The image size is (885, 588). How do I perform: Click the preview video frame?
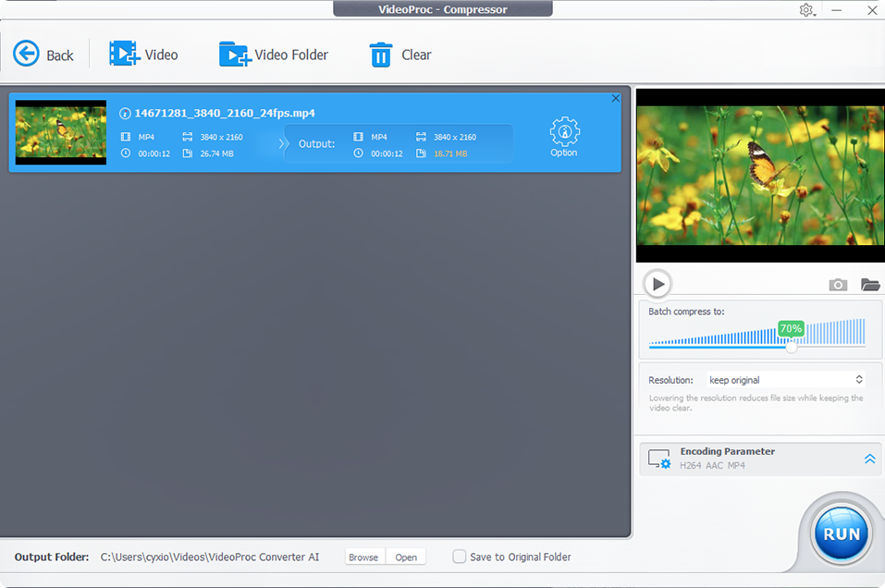(x=760, y=176)
